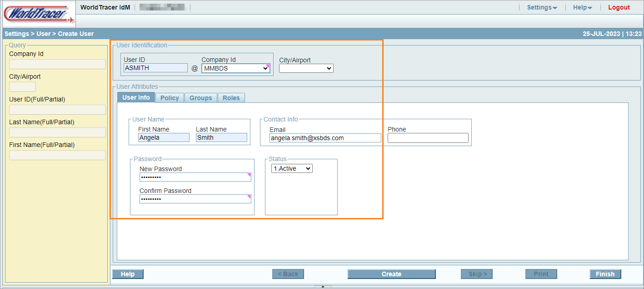Expand the Company Id dropdown

pos(235,68)
